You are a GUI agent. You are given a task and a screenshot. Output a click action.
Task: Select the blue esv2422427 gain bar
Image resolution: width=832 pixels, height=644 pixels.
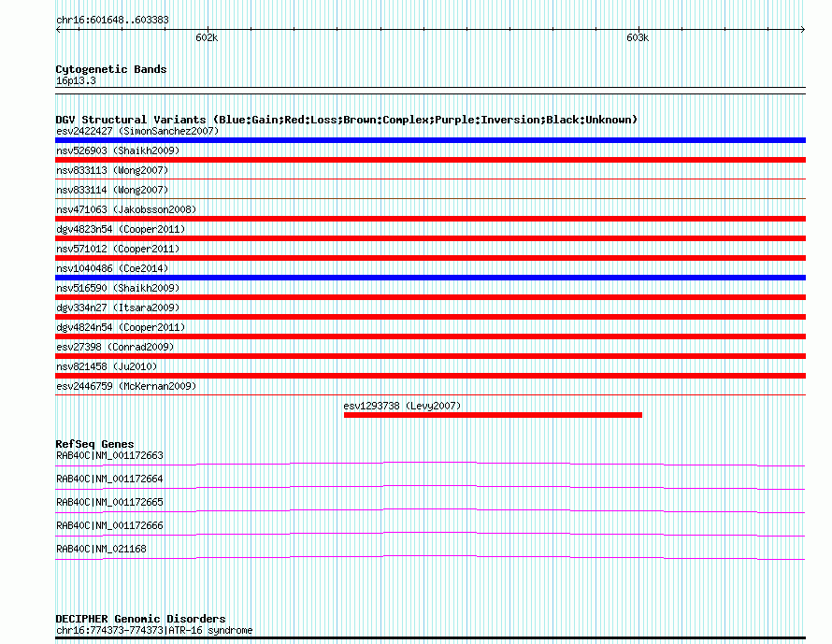click(x=430, y=140)
